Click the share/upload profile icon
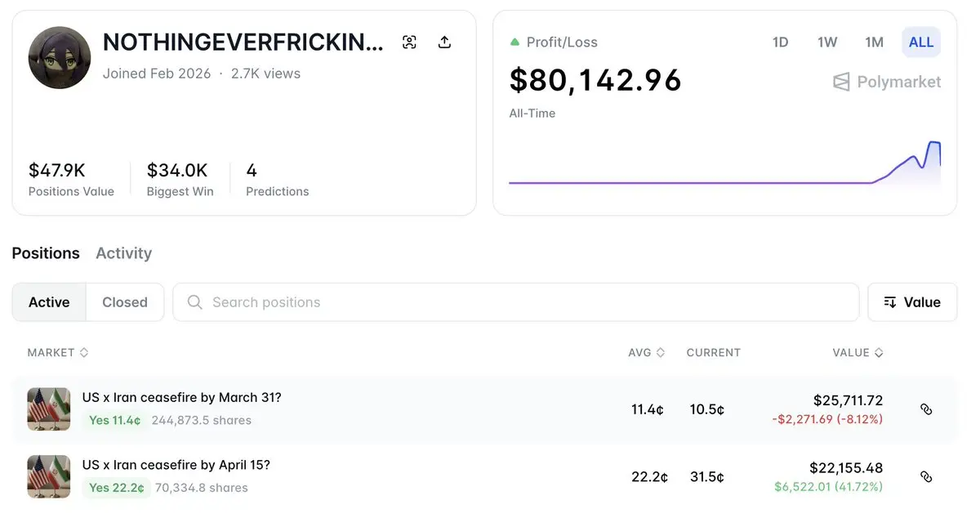980x527 pixels. pyautogui.click(x=444, y=42)
